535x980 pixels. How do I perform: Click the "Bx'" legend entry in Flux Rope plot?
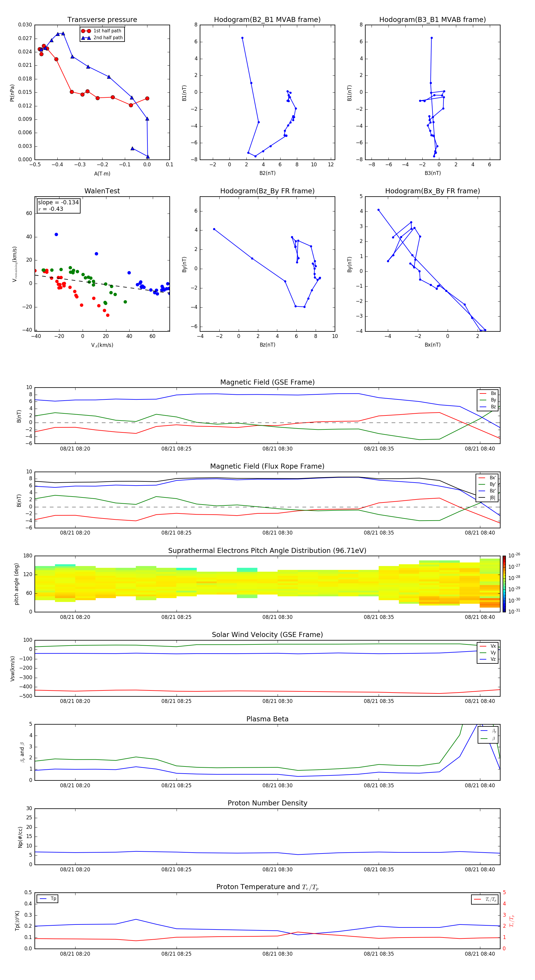pos(487,478)
